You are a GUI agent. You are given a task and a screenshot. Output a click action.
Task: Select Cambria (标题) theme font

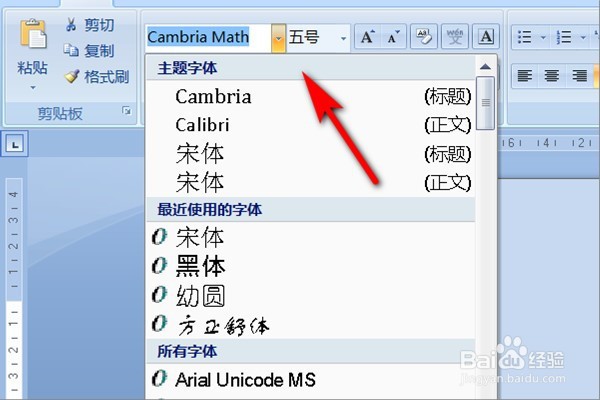tap(310, 96)
